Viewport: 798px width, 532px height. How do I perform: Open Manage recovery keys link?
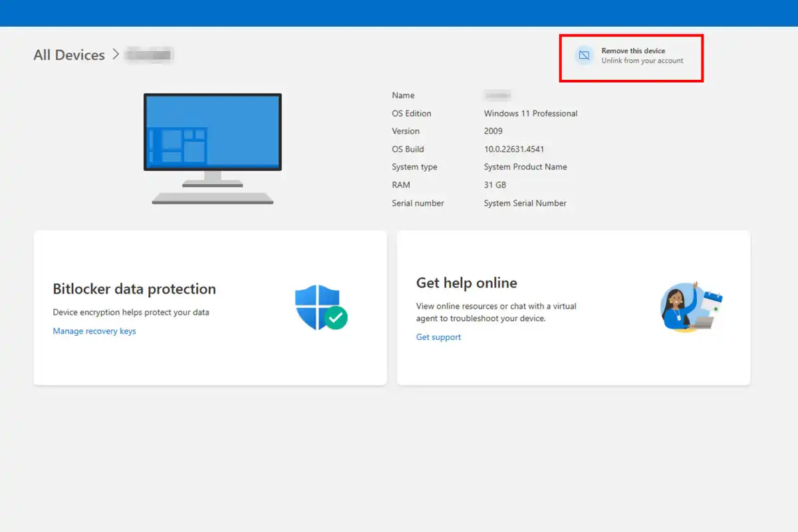pos(94,331)
